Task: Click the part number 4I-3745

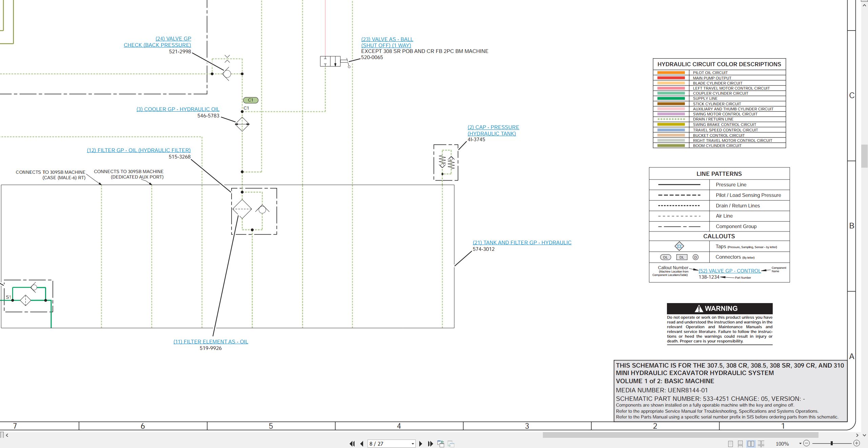Action: coord(476,139)
